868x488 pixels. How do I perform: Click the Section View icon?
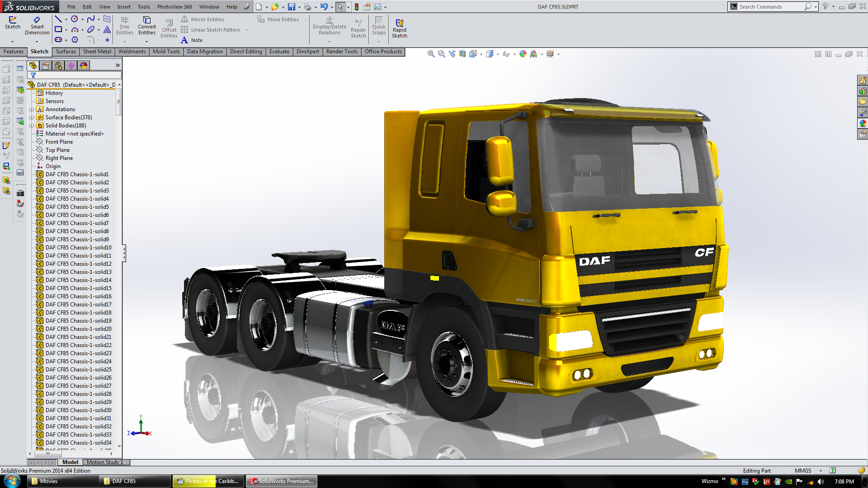462,54
